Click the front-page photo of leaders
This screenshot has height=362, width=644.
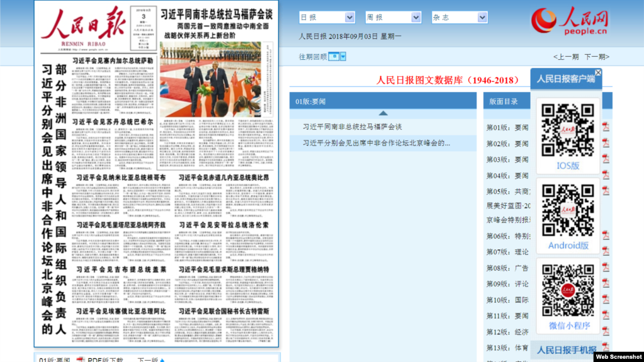coord(210,80)
